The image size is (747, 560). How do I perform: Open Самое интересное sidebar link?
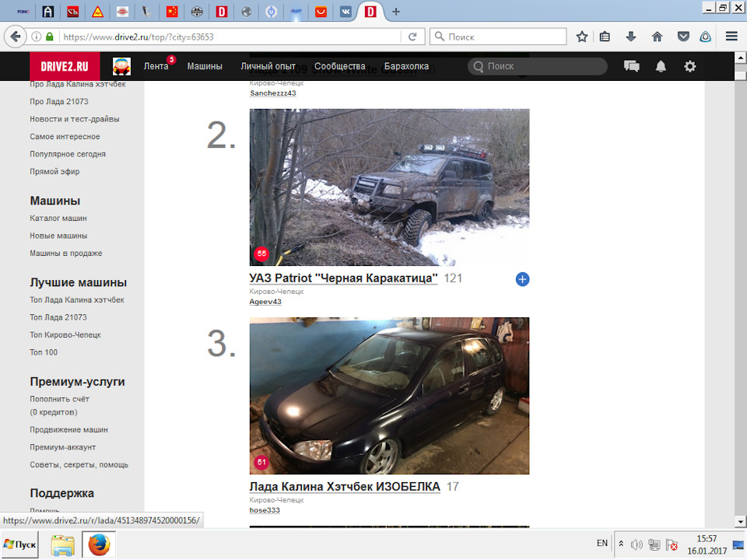pos(65,136)
